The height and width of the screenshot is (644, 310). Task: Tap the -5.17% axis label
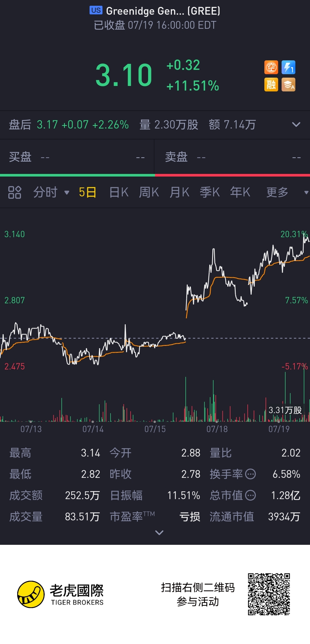(x=295, y=366)
